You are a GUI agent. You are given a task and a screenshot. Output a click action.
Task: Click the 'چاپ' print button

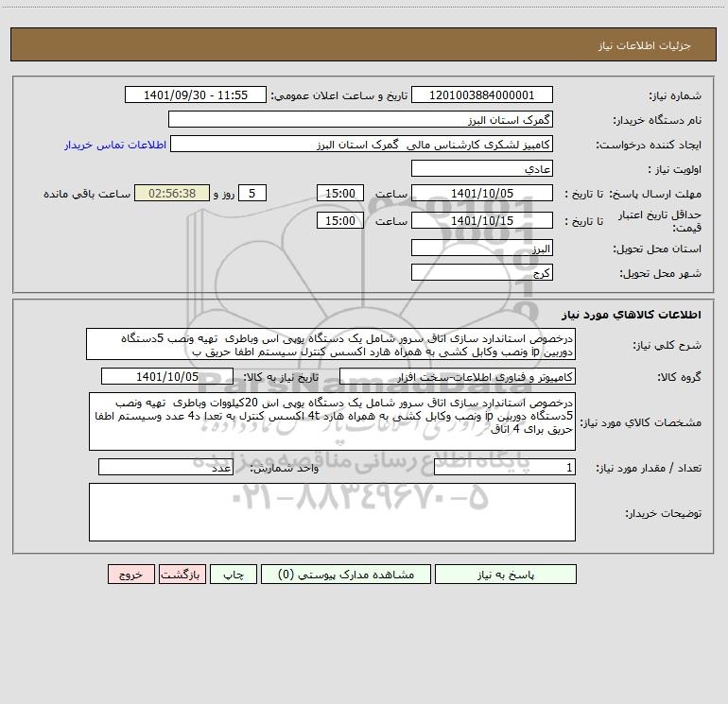(x=234, y=575)
